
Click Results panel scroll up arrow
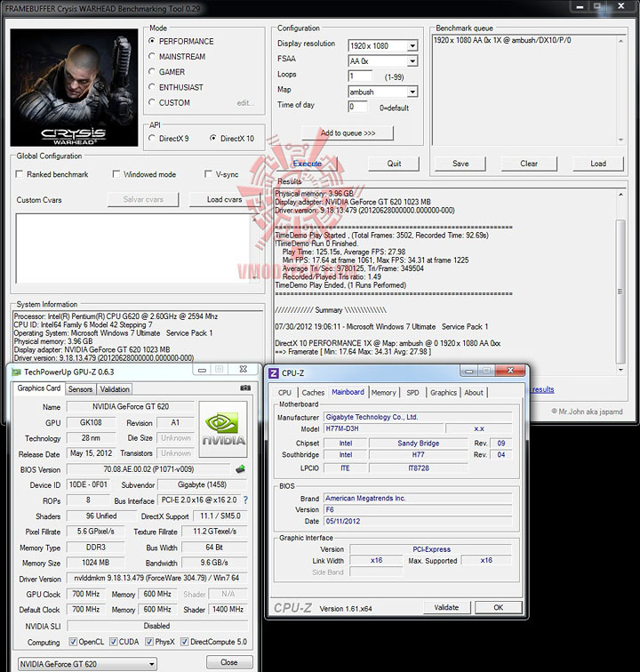point(620,195)
